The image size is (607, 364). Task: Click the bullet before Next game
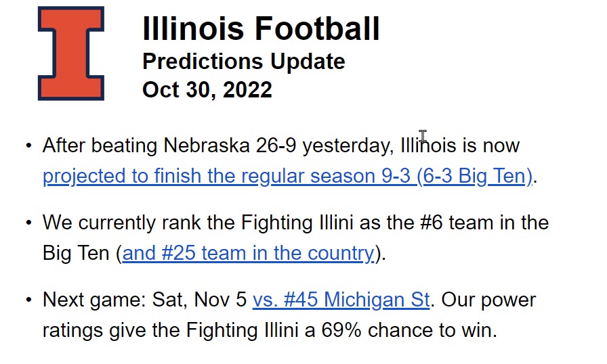[x=28, y=300]
